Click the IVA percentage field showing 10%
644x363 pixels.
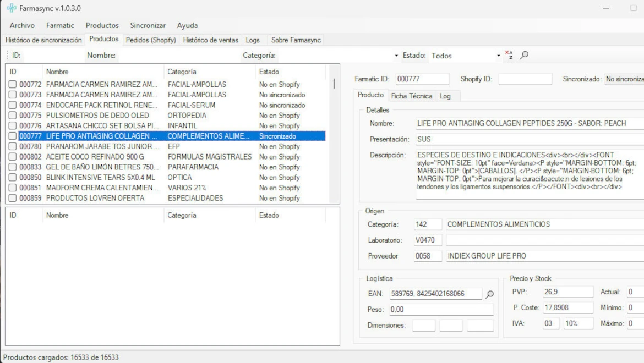click(x=578, y=323)
